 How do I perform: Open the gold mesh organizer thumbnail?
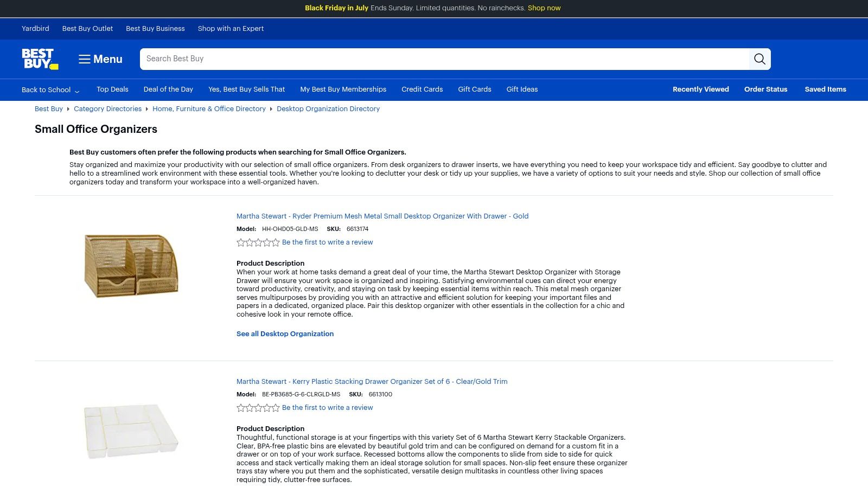(x=131, y=266)
